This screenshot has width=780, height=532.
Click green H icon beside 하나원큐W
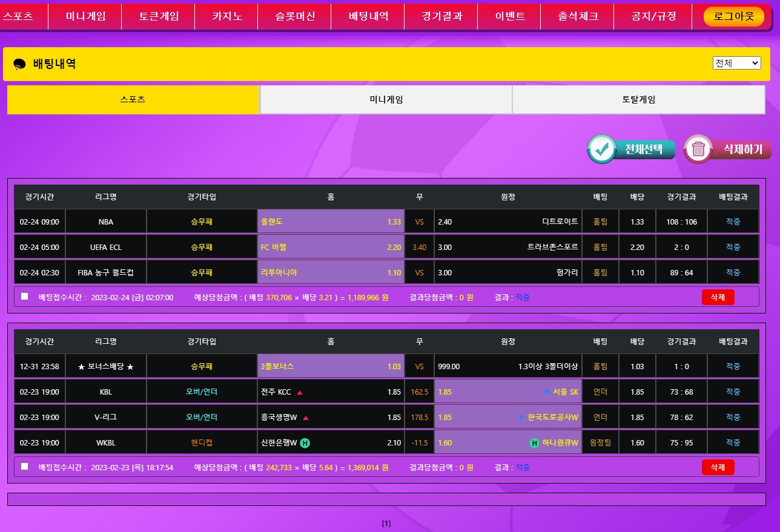pyautogui.click(x=534, y=443)
